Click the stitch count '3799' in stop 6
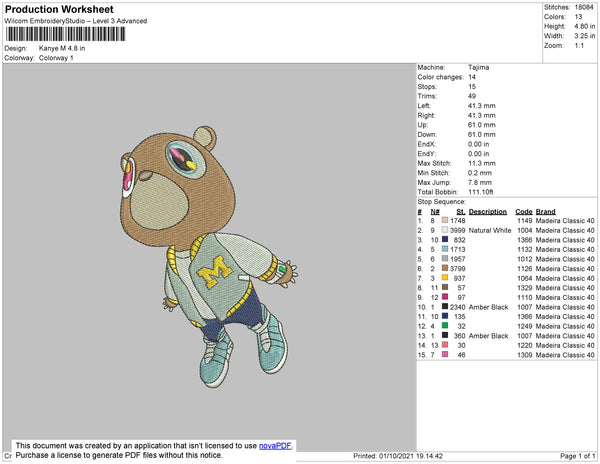This screenshot has width=600, height=464. click(x=458, y=269)
